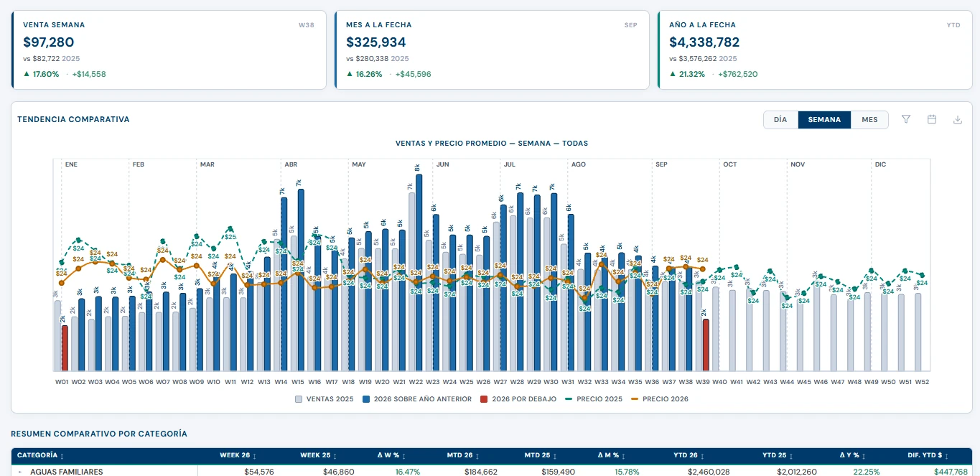Click the 16.26% monthly growth figure

pyautogui.click(x=369, y=74)
